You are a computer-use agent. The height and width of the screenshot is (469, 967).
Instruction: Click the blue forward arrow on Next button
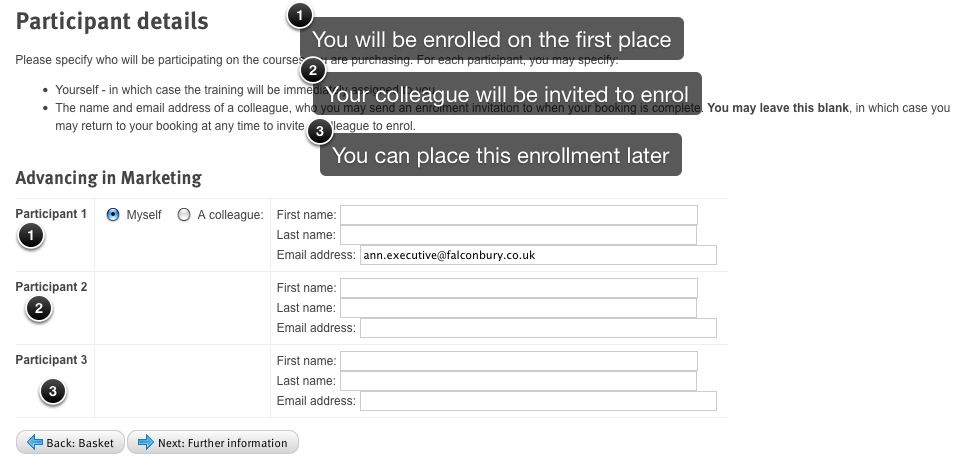point(146,442)
